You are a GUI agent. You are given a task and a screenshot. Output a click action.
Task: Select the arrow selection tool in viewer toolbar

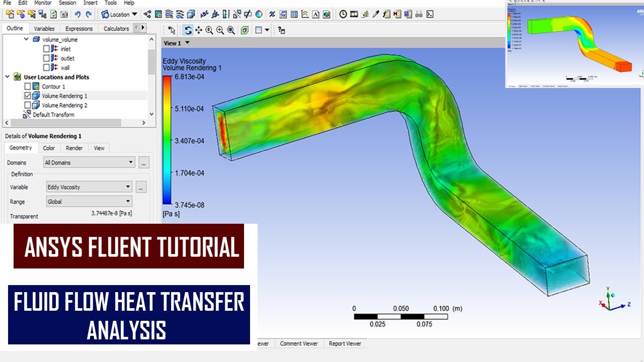click(172, 30)
